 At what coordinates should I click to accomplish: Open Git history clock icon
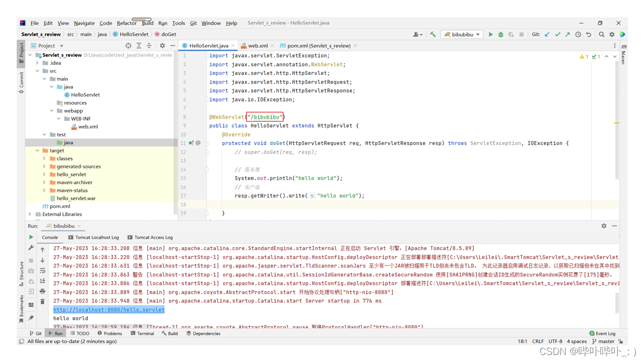point(578,34)
